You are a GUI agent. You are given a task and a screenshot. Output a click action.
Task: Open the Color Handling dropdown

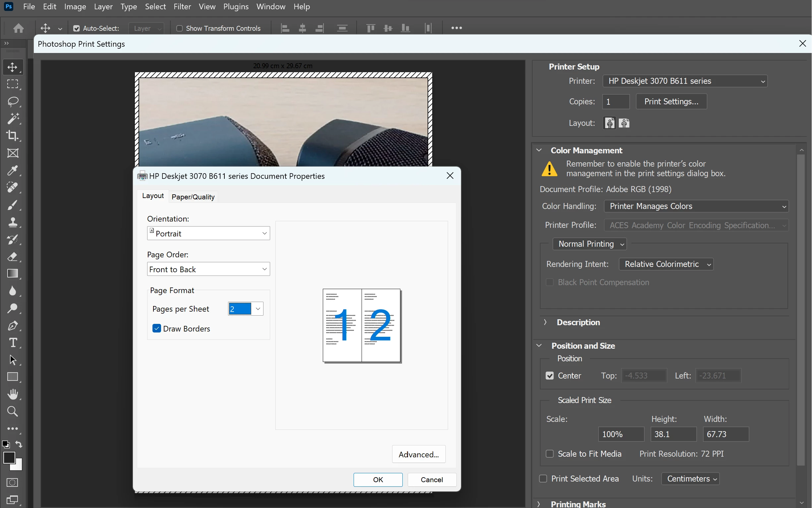(696, 206)
